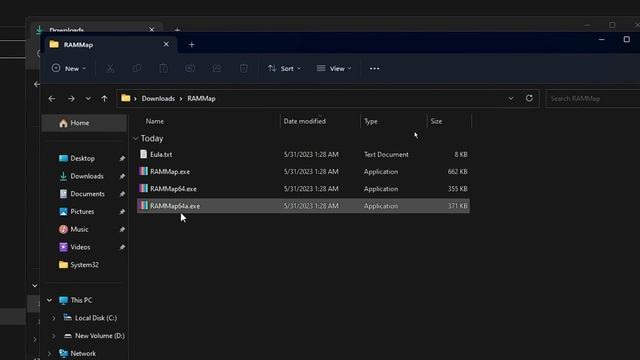640x360 pixels.
Task: Open Home in the navigation pane
Action: tap(84, 123)
